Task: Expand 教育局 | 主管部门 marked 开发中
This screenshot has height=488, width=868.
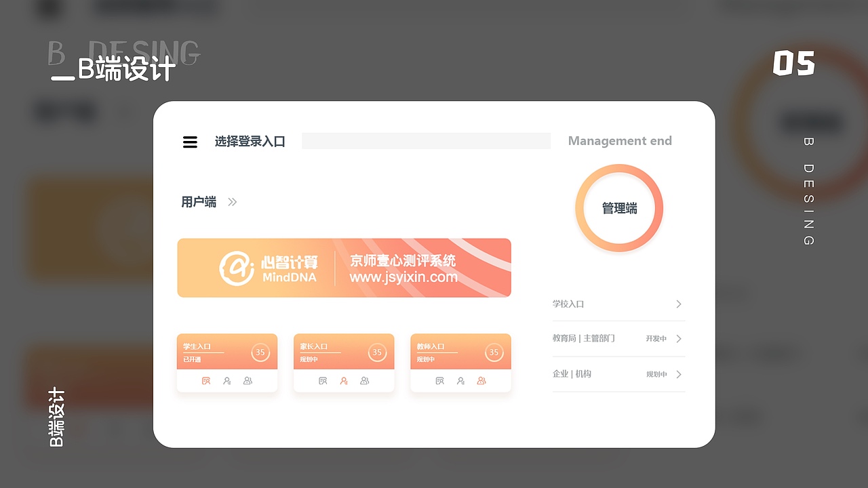Action: (678, 339)
